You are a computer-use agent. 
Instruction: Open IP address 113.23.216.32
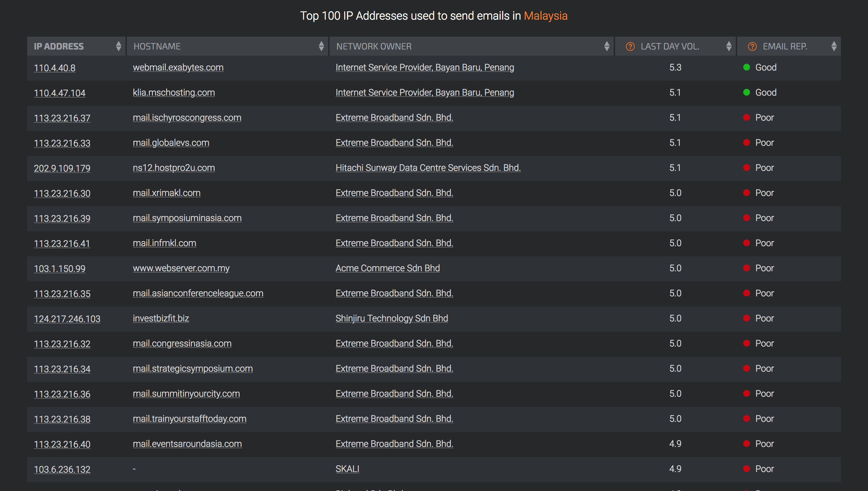pyautogui.click(x=62, y=344)
